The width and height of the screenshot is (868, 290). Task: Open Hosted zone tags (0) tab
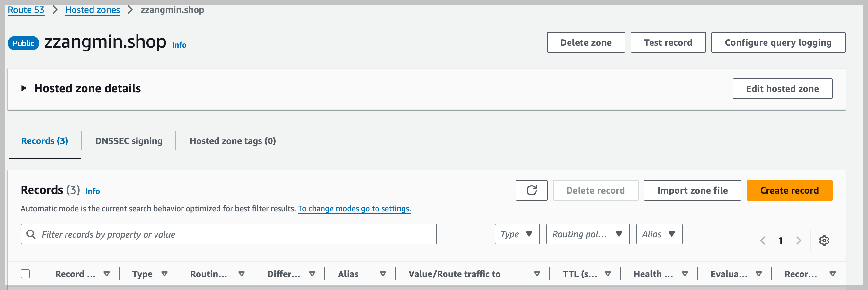tap(233, 141)
